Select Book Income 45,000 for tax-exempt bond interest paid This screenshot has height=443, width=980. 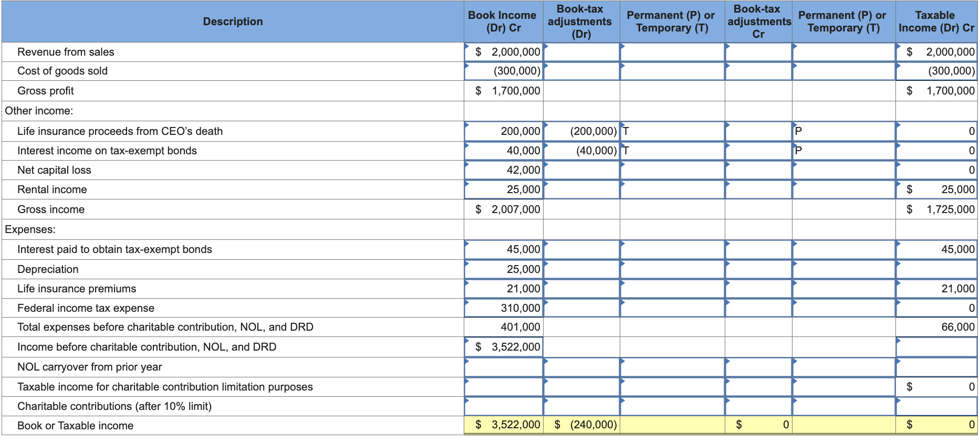pos(504,249)
